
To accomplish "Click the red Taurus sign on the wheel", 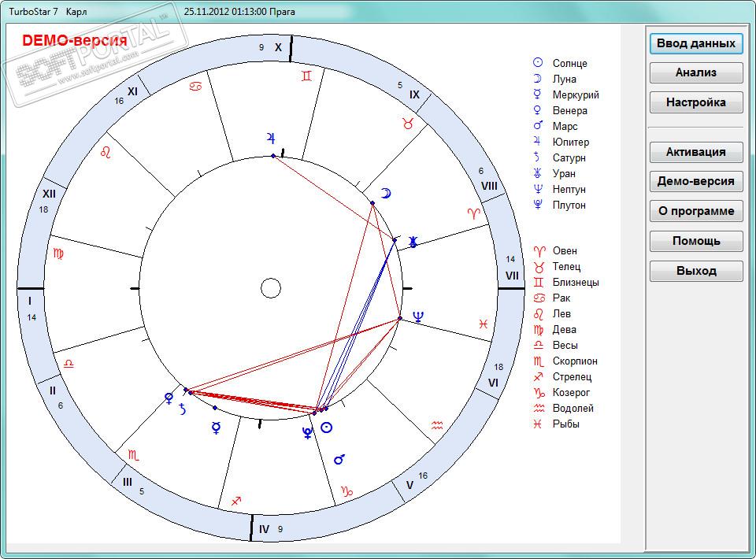I will (408, 124).
